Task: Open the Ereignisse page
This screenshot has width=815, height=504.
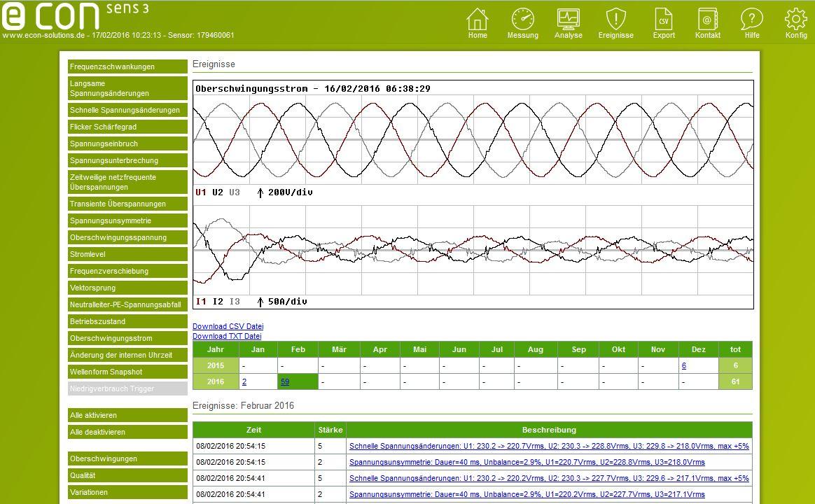Action: coord(615,22)
